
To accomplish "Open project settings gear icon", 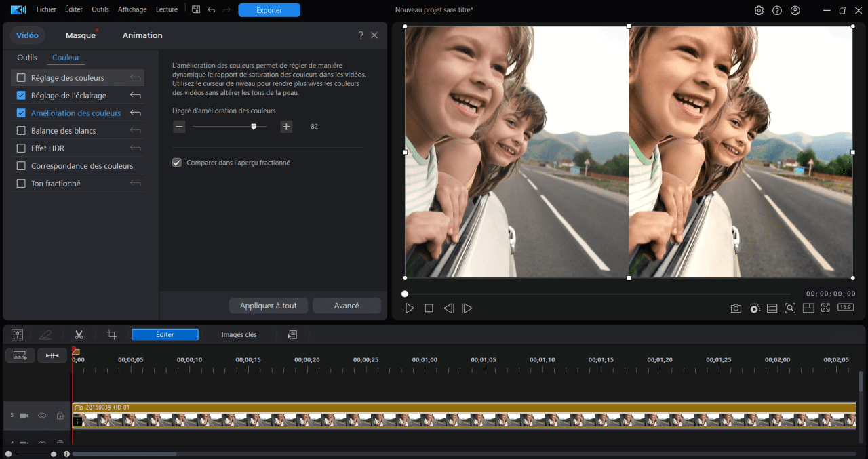I will point(759,10).
